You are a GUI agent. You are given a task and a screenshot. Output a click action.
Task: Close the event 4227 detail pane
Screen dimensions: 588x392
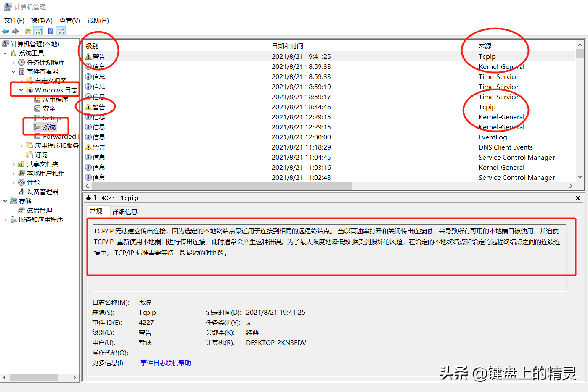click(x=577, y=197)
